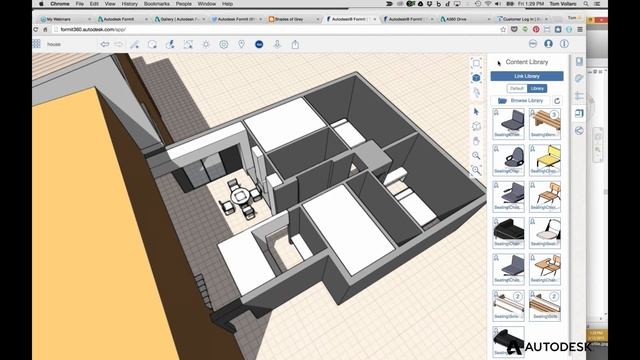Open the Materials panel tab icon
This screenshot has height=360, width=640.
coord(579,78)
